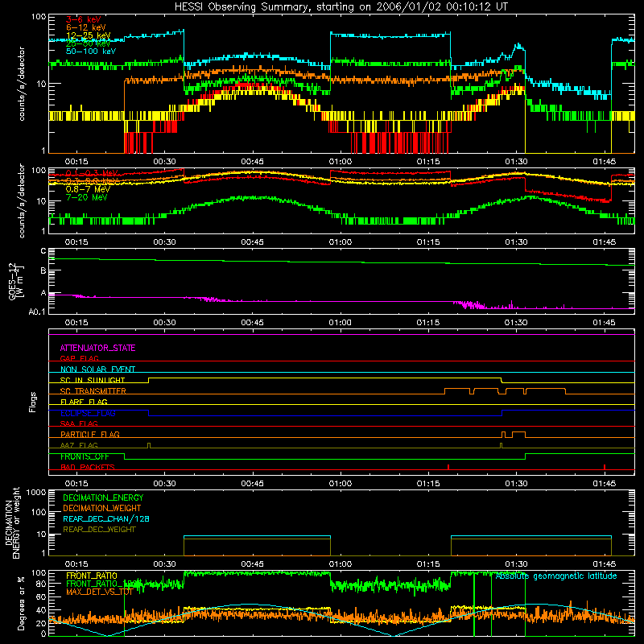Image resolution: width=644 pixels, height=644 pixels.
Task: Click the MAX_DET_VS_TOT legend label
Action: [x=100, y=592]
